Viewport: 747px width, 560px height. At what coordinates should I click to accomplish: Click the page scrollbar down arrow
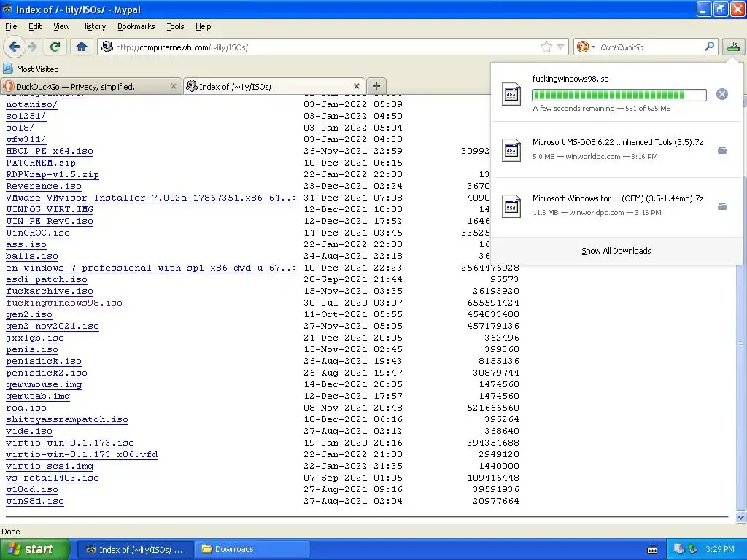point(740,517)
